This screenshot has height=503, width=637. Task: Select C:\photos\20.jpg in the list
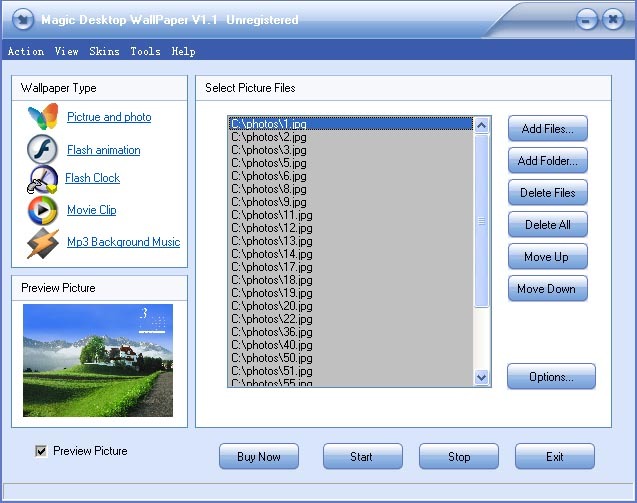pos(351,306)
